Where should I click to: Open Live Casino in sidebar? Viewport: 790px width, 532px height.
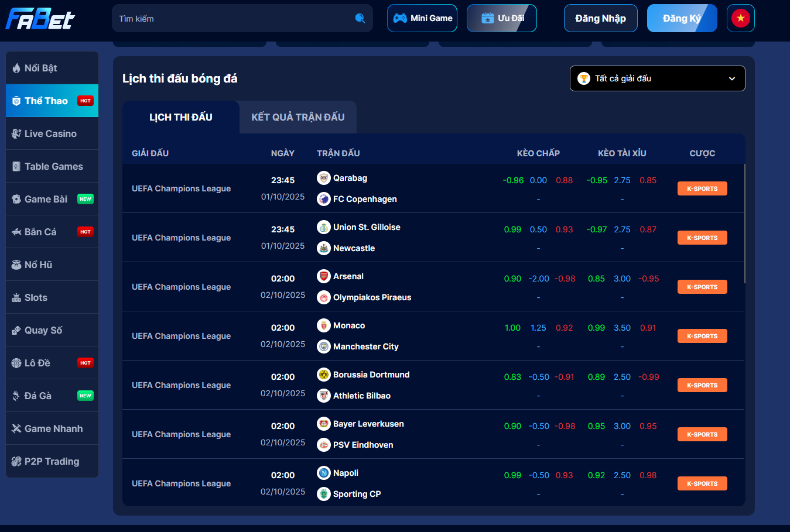click(x=52, y=133)
